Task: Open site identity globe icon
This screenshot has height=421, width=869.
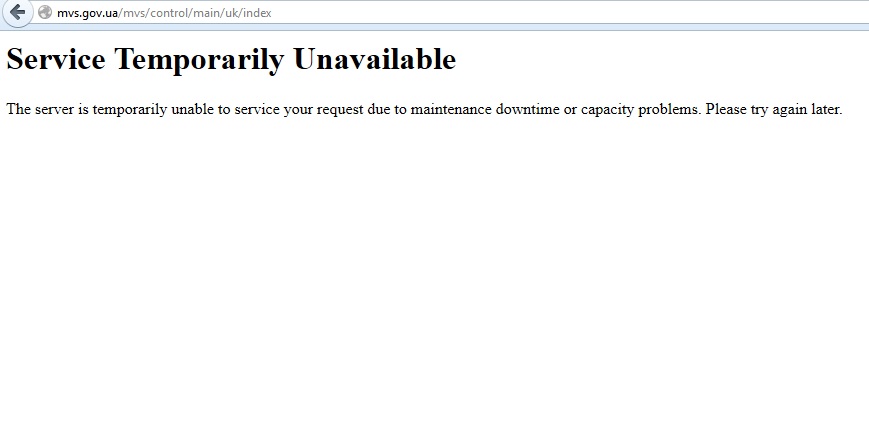Action: tap(45, 12)
